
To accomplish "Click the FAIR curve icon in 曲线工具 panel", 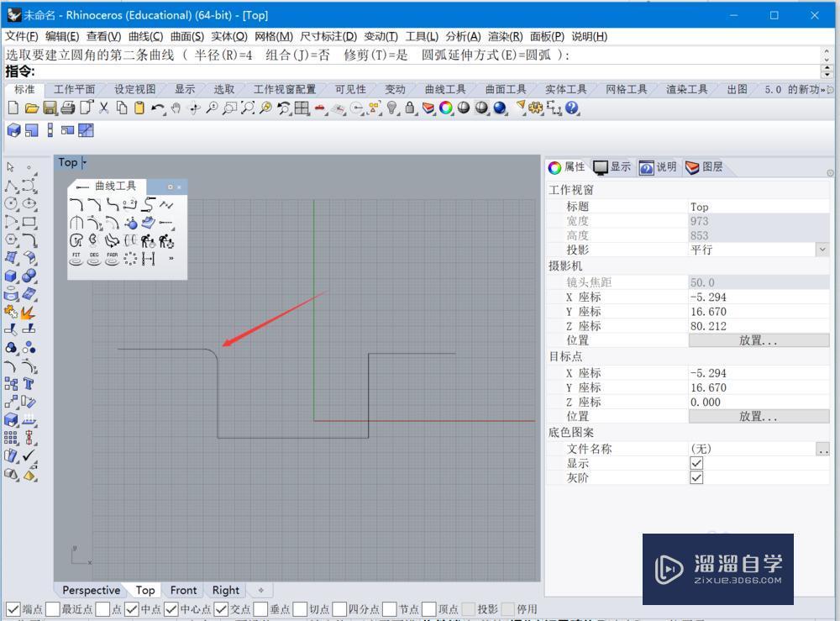I will coord(112,259).
